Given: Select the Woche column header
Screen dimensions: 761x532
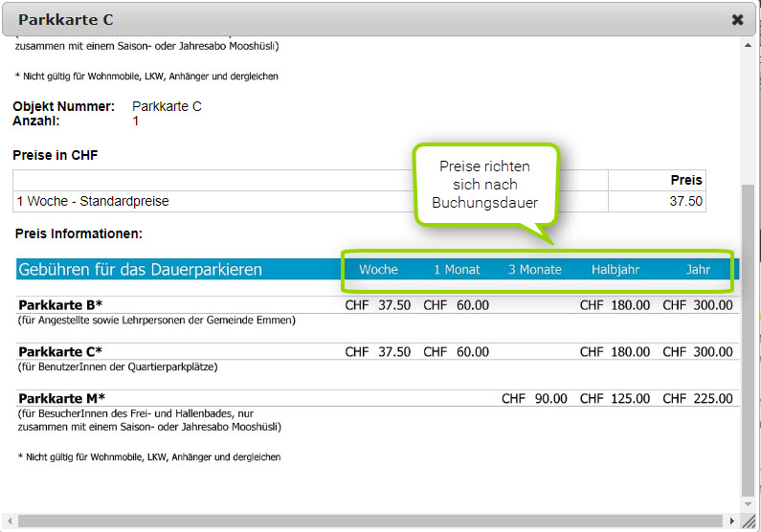Looking at the screenshot, I should click(378, 270).
